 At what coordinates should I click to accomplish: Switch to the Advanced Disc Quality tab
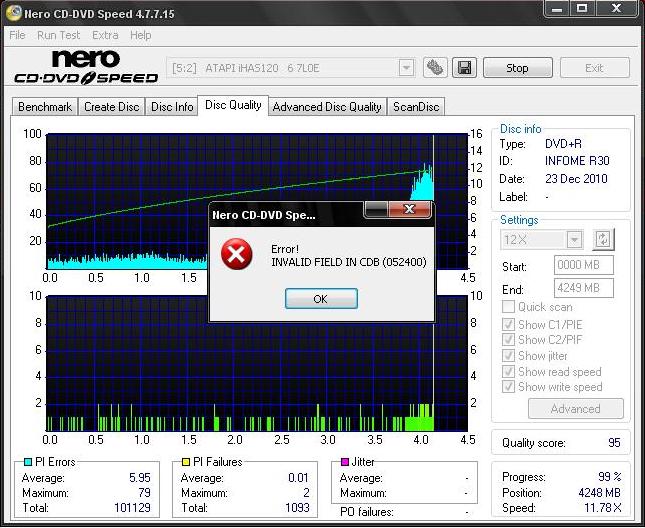tap(327, 107)
